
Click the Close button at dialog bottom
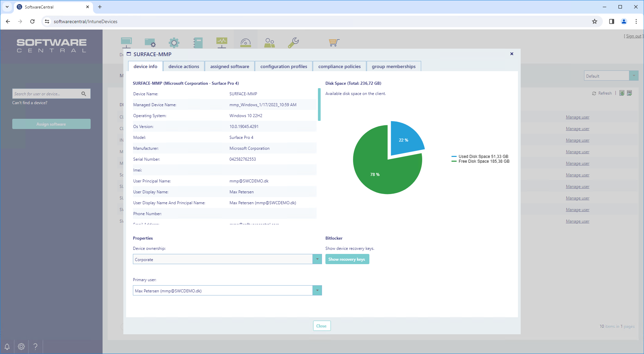tap(322, 326)
